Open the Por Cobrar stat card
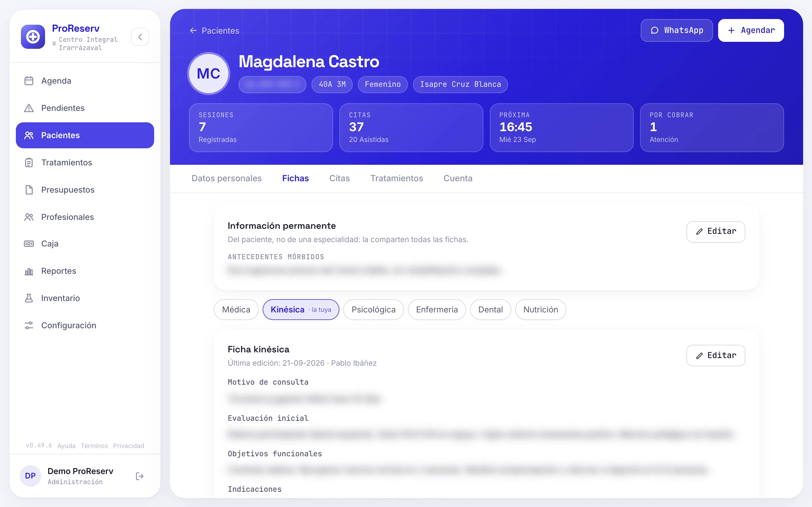 (x=712, y=127)
